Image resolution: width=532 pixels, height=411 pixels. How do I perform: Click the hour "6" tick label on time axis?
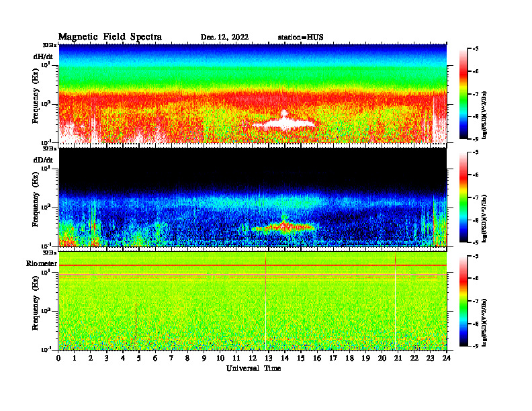tap(155, 359)
